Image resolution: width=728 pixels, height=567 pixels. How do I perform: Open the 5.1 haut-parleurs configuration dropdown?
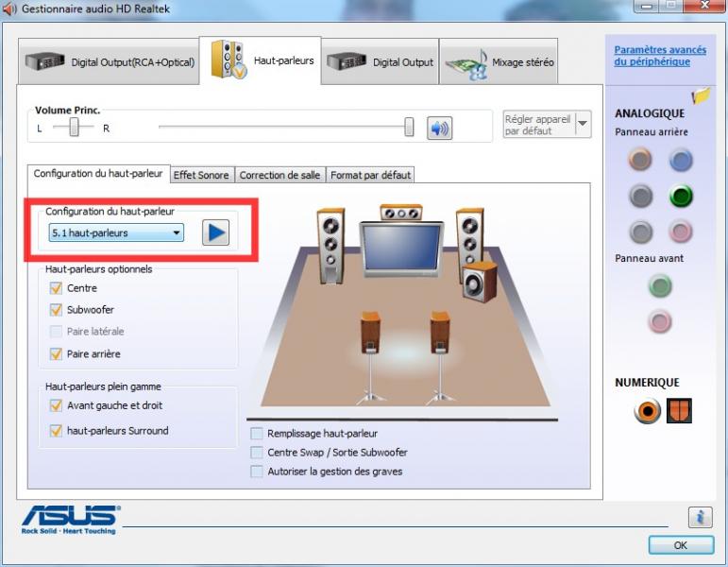click(116, 232)
